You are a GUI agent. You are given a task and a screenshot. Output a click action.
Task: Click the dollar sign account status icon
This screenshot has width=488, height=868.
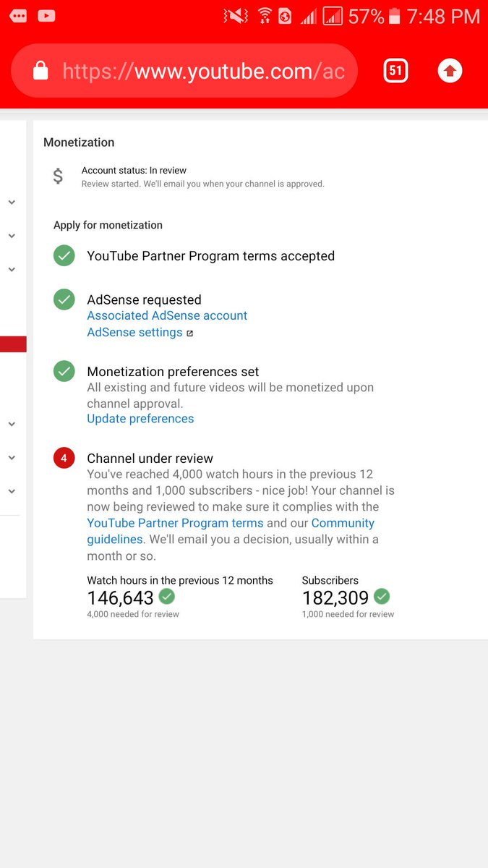(58, 176)
